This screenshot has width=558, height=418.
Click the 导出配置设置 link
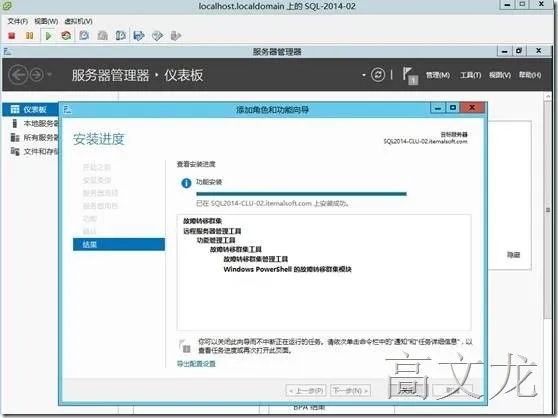pyautogui.click(x=196, y=364)
